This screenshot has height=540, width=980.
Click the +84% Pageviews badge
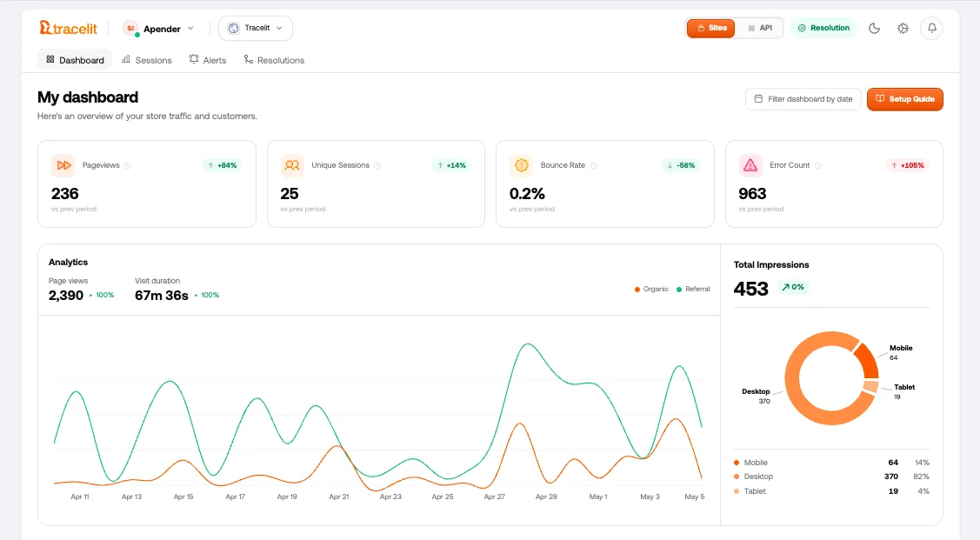coord(223,165)
